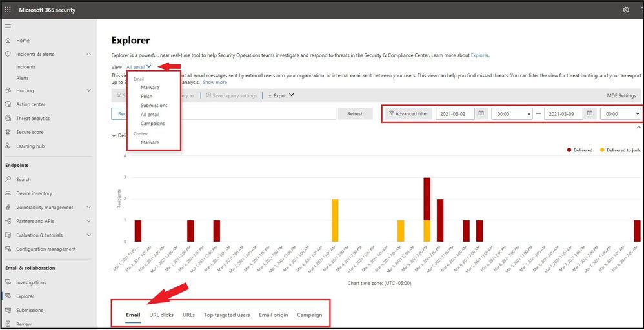Image resolution: width=644 pixels, height=330 pixels.
Task: Click the Review sidebar icon
Action: (8, 324)
